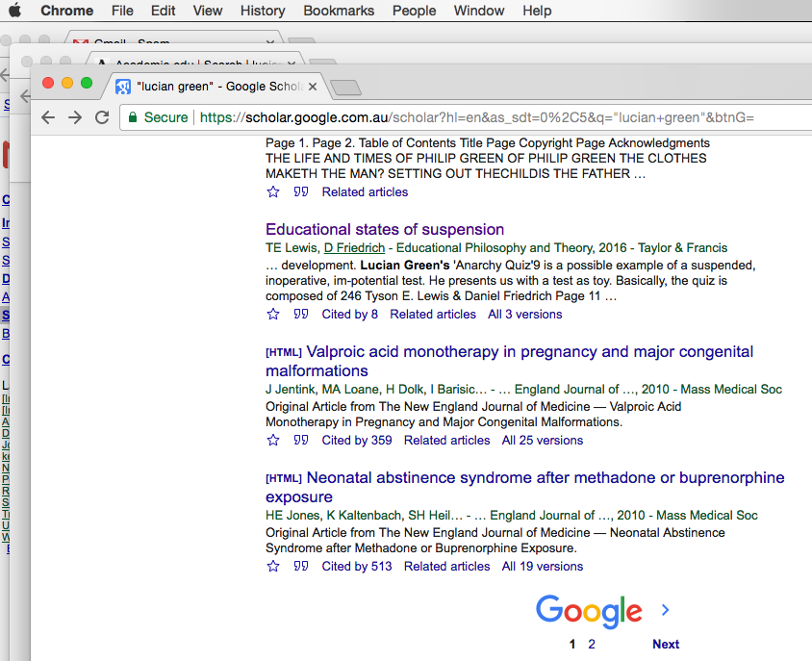The width and height of the screenshot is (812, 661).
Task: Click the Next link
Action: (666, 644)
